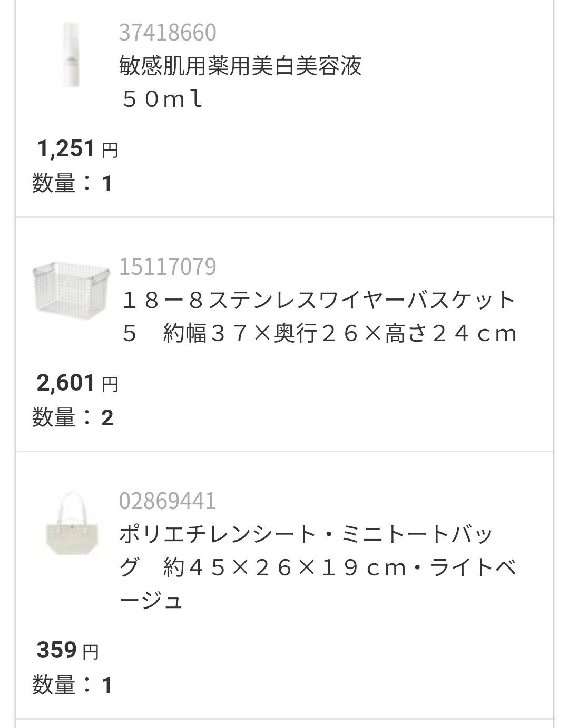This screenshot has height=728, width=569.
Task: Click the 359 円 price
Action: [x=67, y=651]
